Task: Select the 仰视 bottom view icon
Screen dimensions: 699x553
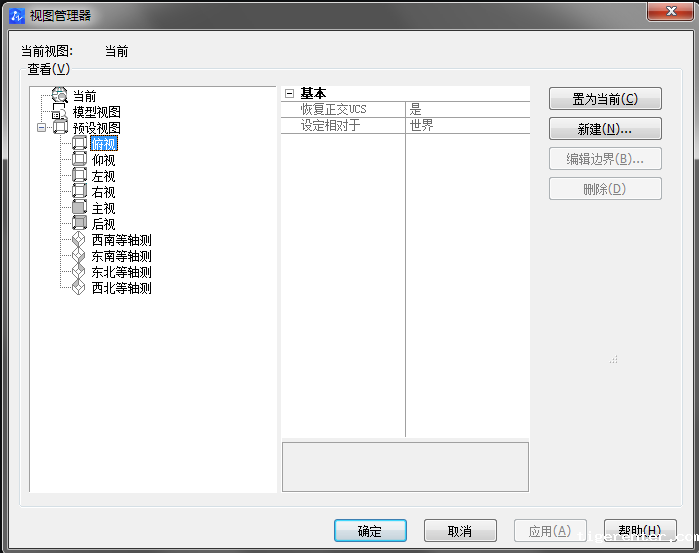Action: click(x=80, y=160)
